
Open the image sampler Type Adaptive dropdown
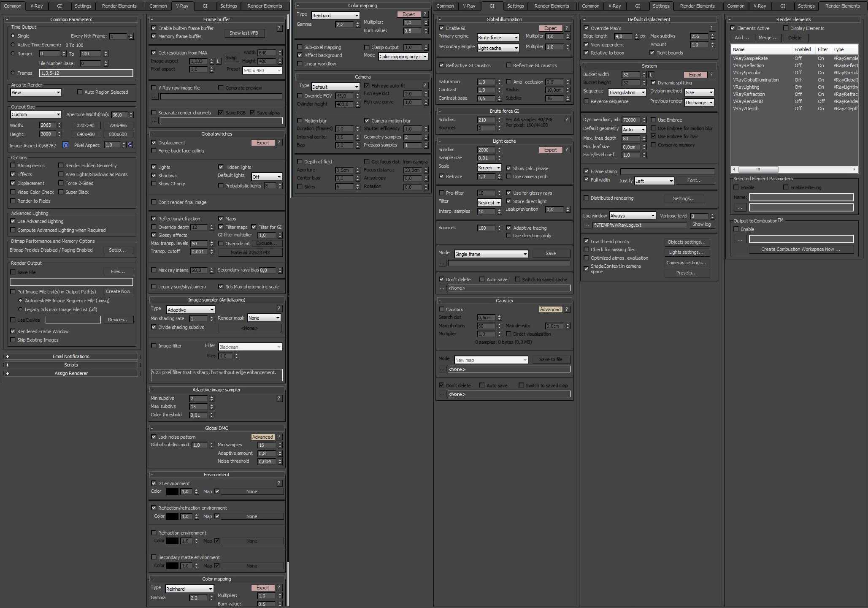[190, 310]
